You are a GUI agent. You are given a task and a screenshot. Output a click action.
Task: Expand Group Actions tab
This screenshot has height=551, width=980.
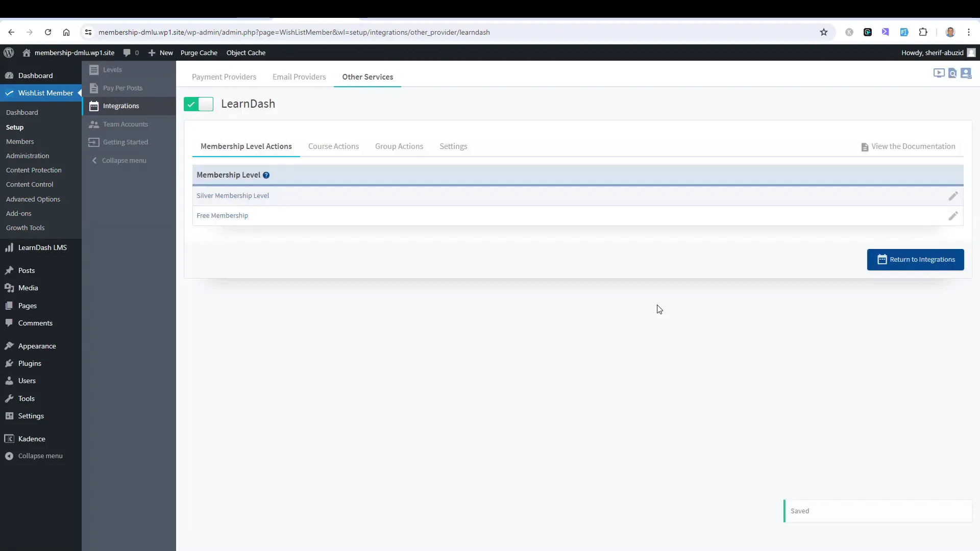tap(399, 146)
